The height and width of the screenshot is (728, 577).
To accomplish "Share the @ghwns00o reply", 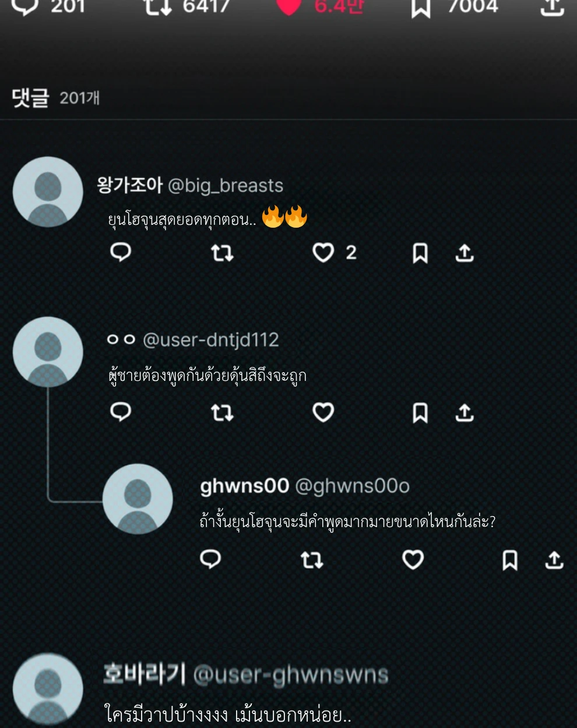I will tap(554, 560).
